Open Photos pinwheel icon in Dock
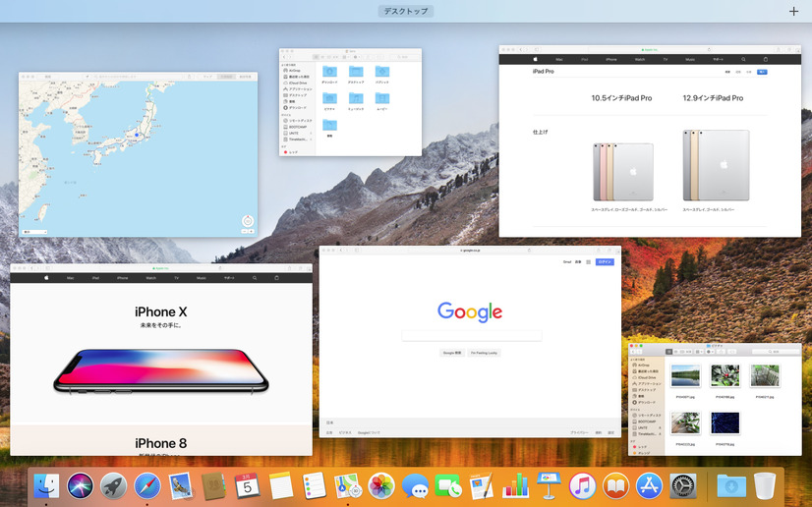 coord(381,486)
